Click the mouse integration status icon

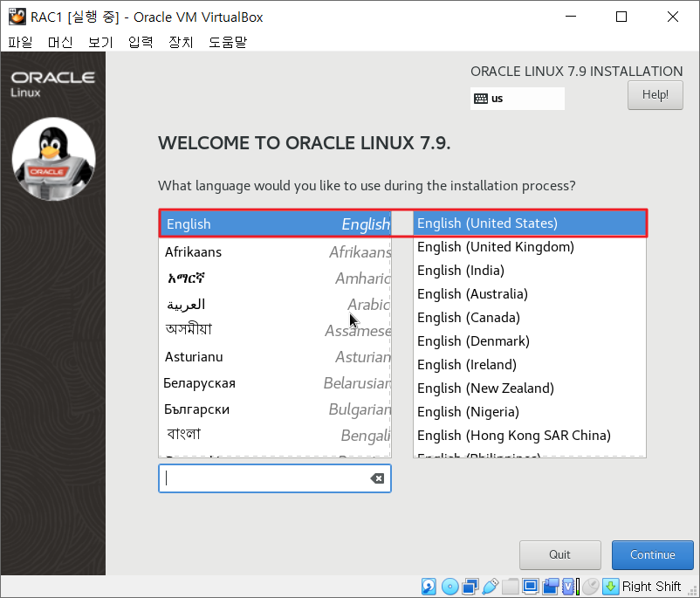point(590,587)
